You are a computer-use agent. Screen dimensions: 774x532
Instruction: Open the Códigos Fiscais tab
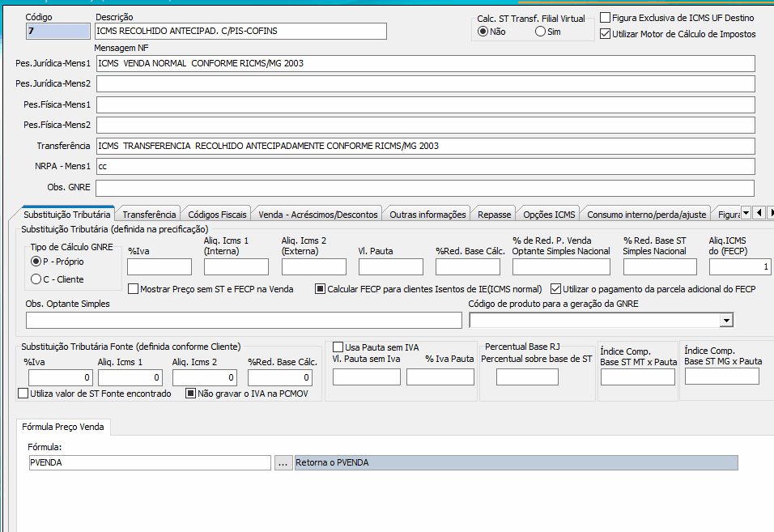[x=217, y=215]
